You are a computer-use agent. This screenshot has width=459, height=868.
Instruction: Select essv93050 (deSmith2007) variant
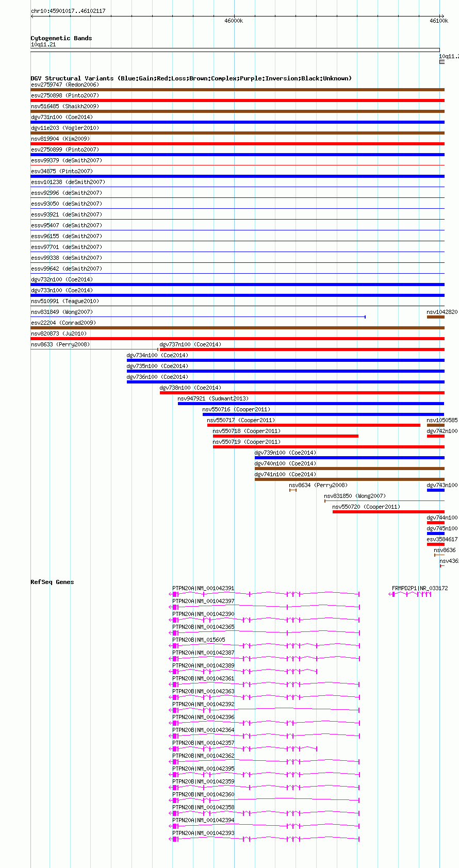click(67, 204)
